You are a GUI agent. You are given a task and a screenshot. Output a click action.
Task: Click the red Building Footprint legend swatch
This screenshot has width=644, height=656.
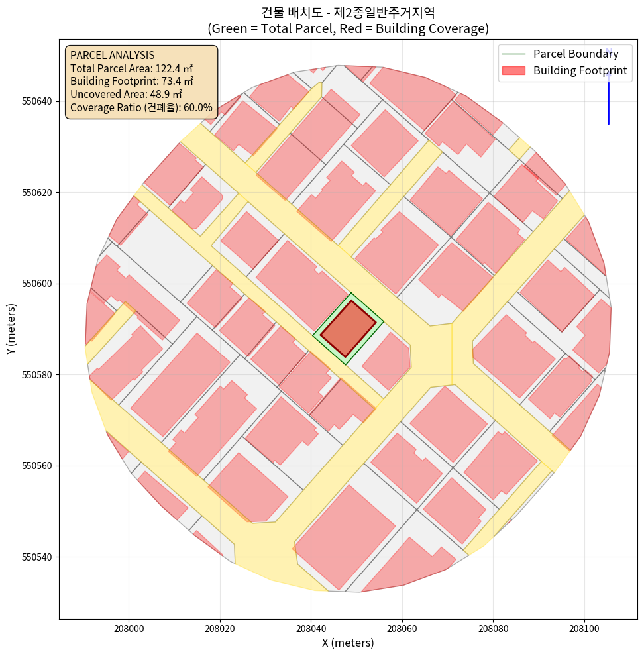513,71
